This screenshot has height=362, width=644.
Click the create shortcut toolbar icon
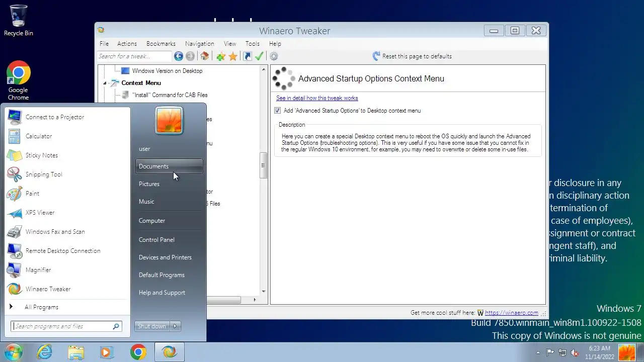click(248, 56)
